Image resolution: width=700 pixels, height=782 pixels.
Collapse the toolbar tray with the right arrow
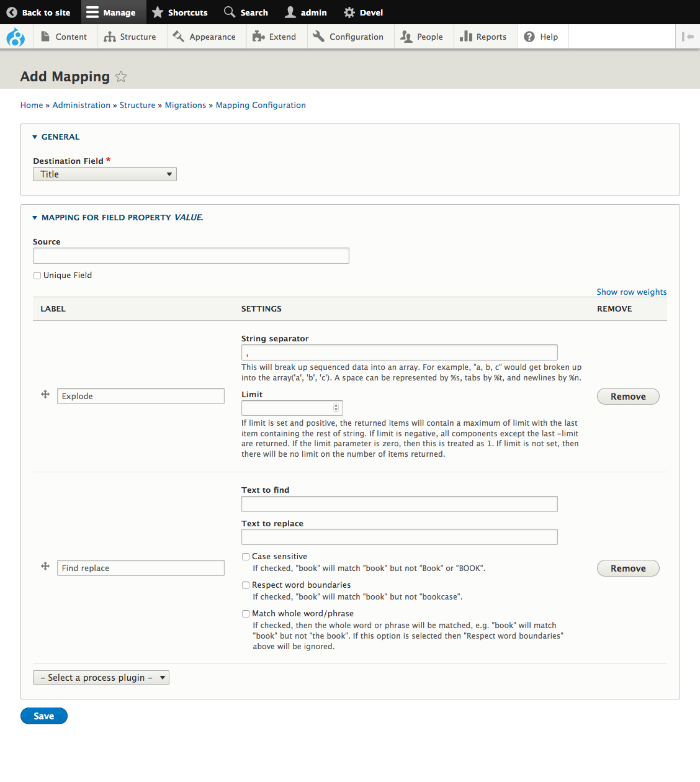pos(688,36)
